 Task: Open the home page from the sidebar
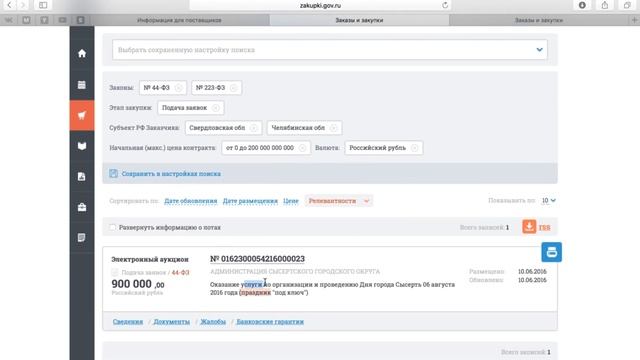(82, 53)
